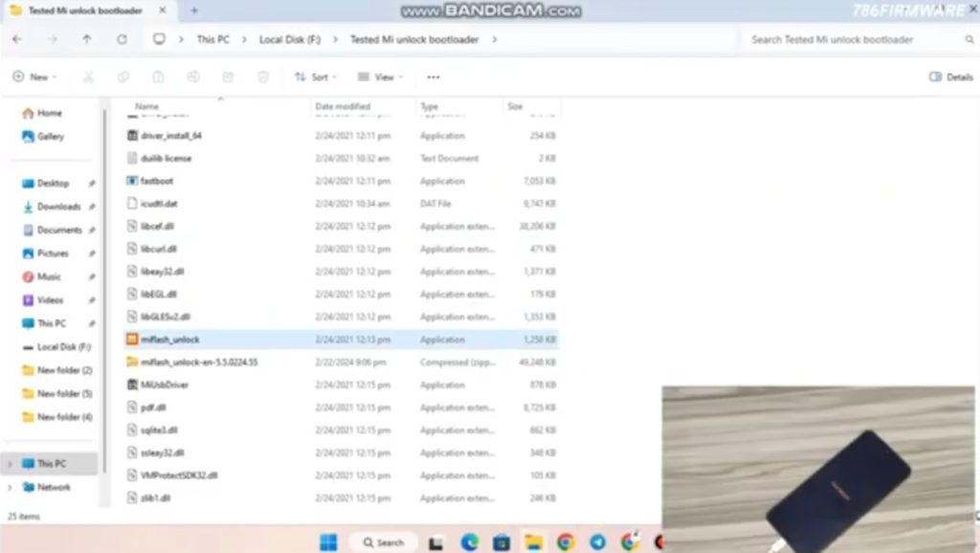Navigate back using the back arrow
The width and height of the screenshot is (980, 553).
coord(17,39)
